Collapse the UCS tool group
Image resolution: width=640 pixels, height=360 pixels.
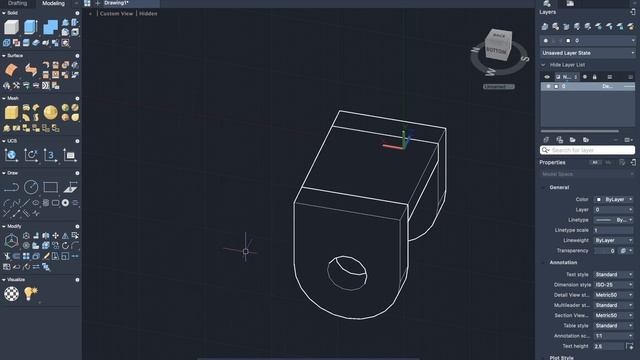click(4, 141)
